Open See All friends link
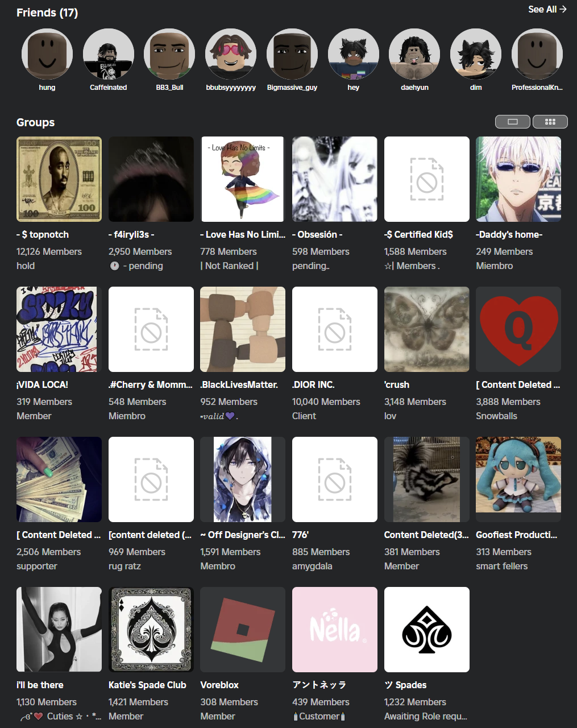This screenshot has width=577, height=728. pos(547,9)
